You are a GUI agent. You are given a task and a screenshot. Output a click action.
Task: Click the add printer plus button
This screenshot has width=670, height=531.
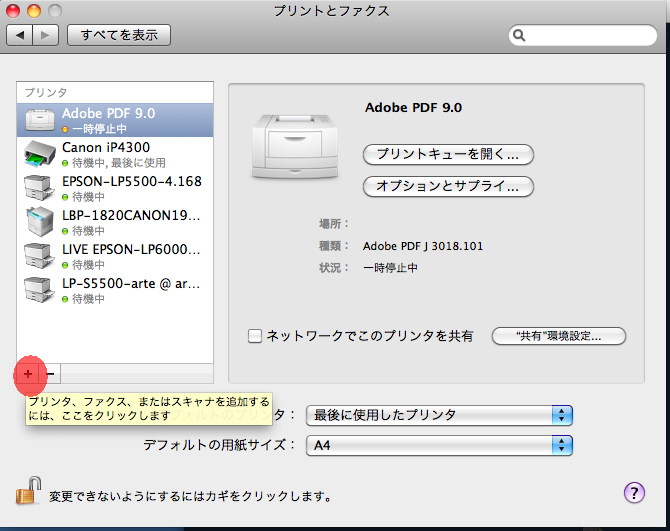[28, 374]
